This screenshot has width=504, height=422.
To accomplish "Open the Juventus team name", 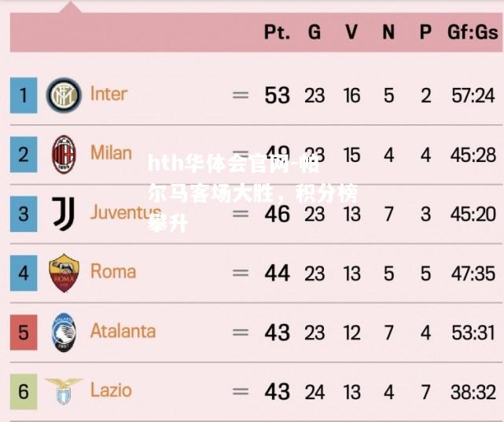I will 126,212.
